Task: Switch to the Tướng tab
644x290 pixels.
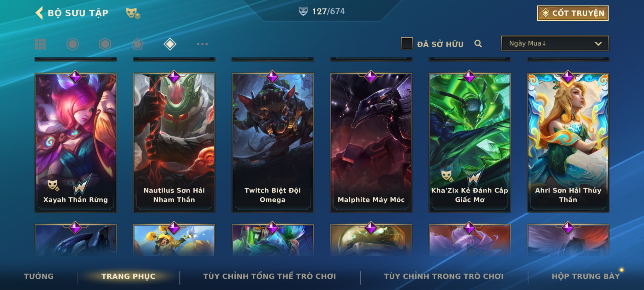Action: click(39, 276)
